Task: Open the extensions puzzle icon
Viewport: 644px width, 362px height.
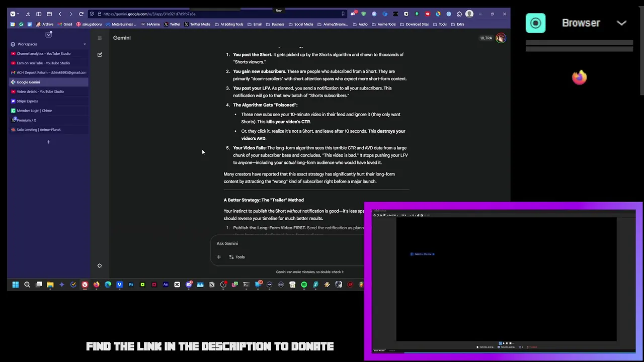Action: point(459,14)
